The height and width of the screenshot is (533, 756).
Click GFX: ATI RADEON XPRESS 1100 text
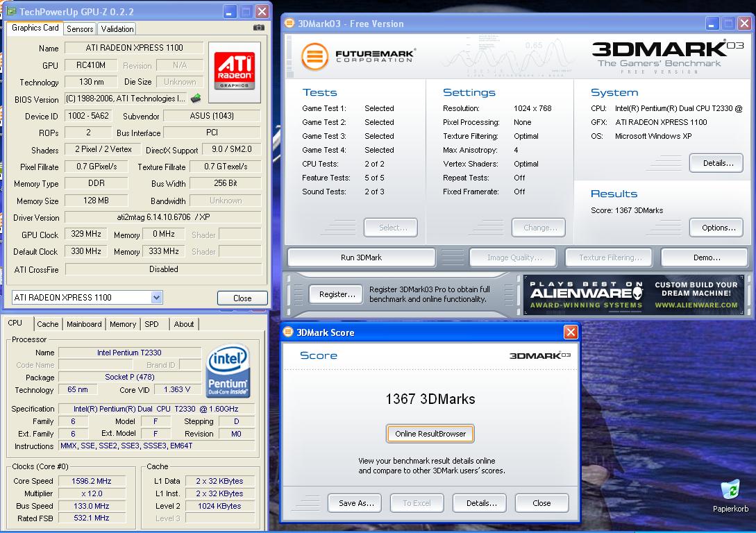(649, 122)
